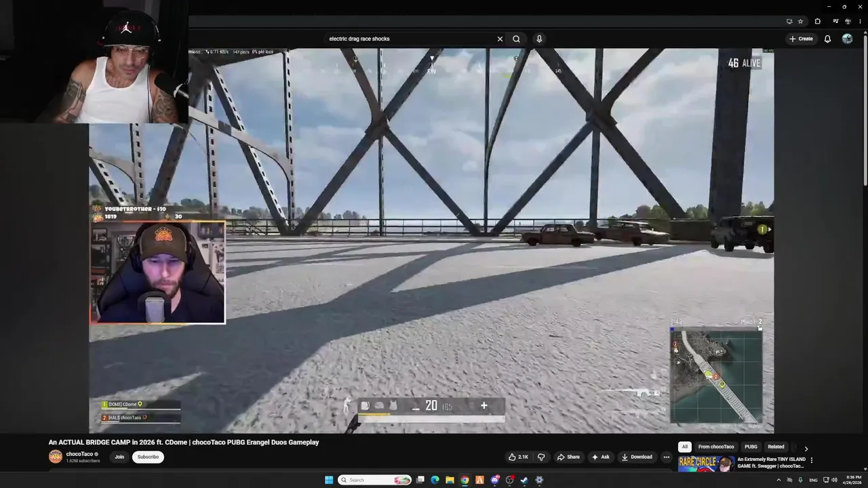Open the chocoTaco channel avatar

56,457
